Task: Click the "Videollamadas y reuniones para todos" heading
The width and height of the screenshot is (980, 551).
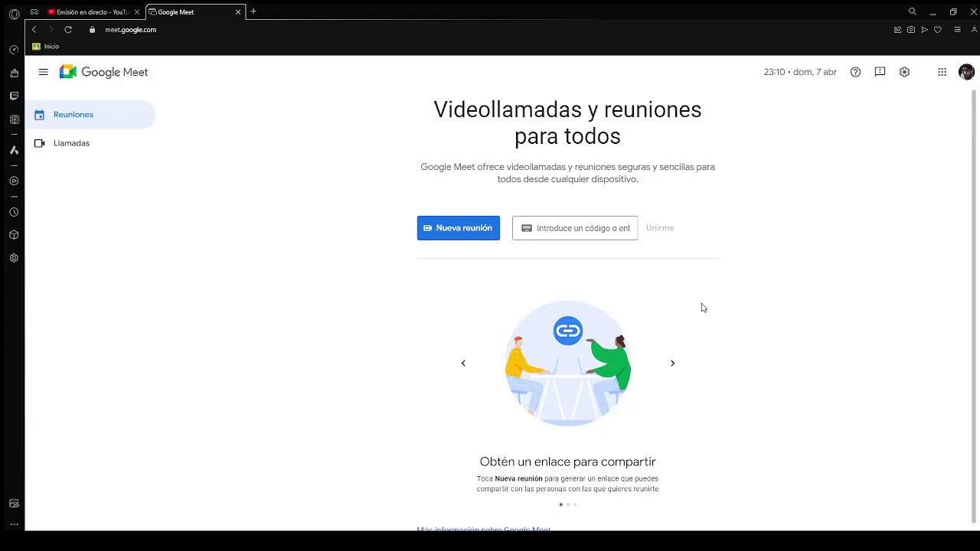Action: point(567,122)
